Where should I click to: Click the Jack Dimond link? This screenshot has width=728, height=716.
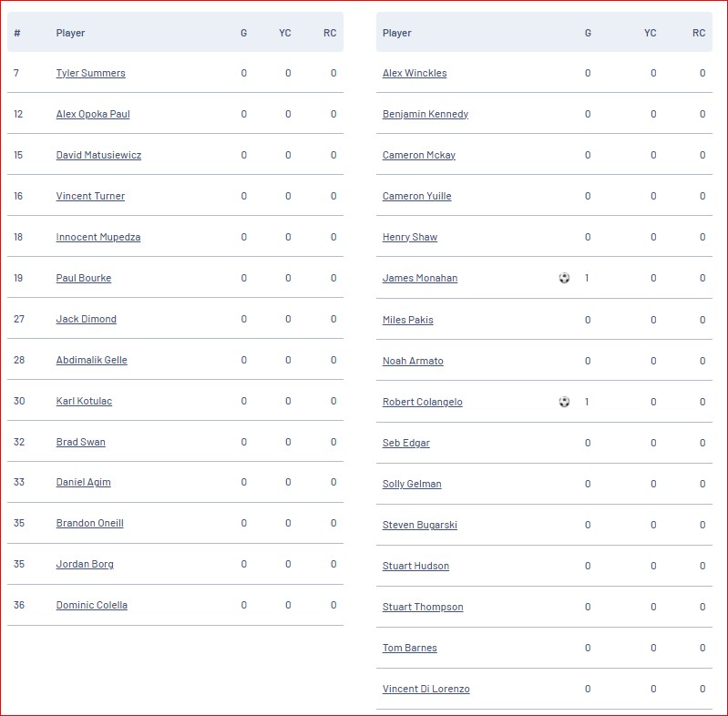(x=86, y=319)
